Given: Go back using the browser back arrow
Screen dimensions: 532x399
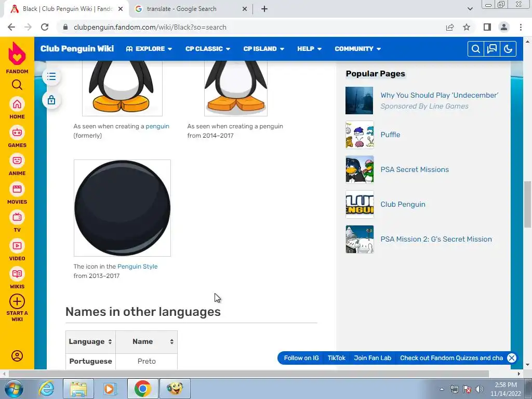Looking at the screenshot, I should tap(11, 27).
